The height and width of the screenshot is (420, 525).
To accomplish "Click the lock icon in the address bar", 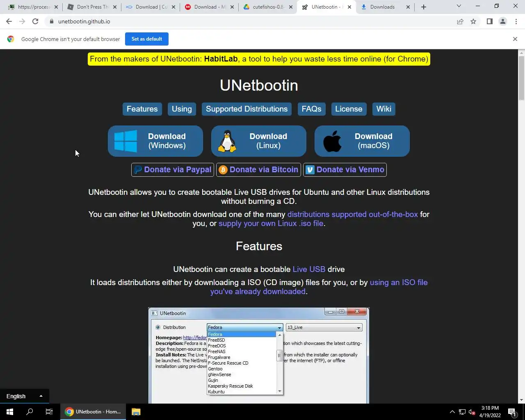I will click(x=52, y=21).
